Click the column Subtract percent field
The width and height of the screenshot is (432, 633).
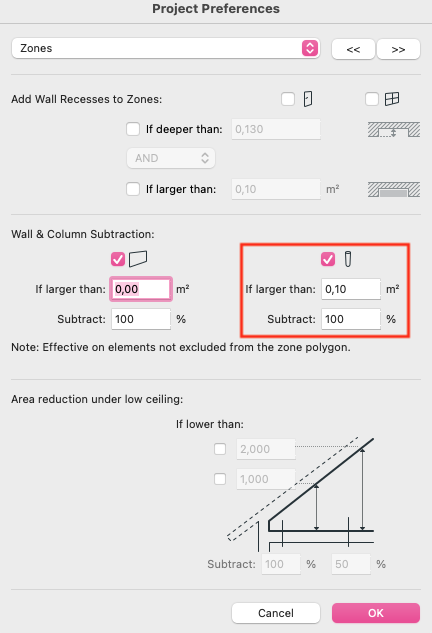pyautogui.click(x=351, y=319)
